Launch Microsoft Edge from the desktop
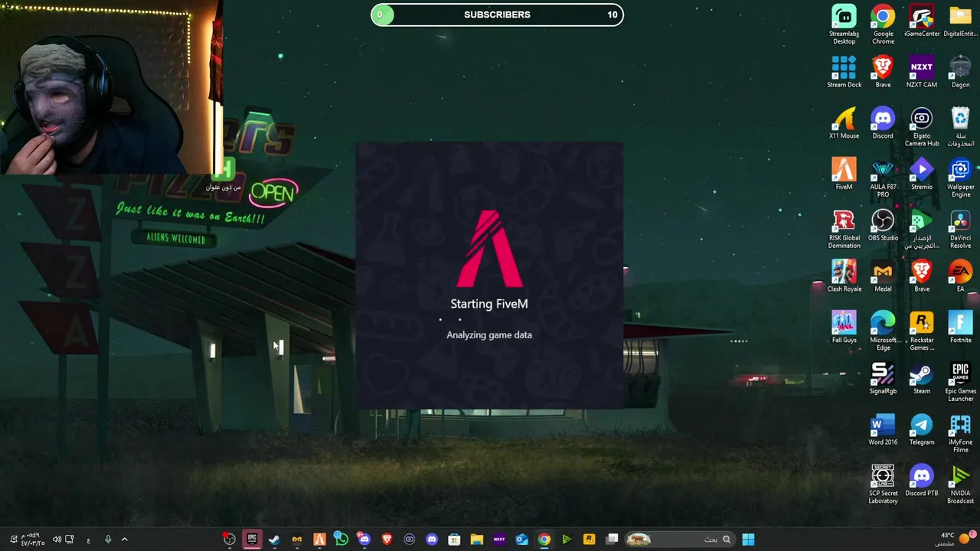980x551 pixels. [883, 331]
